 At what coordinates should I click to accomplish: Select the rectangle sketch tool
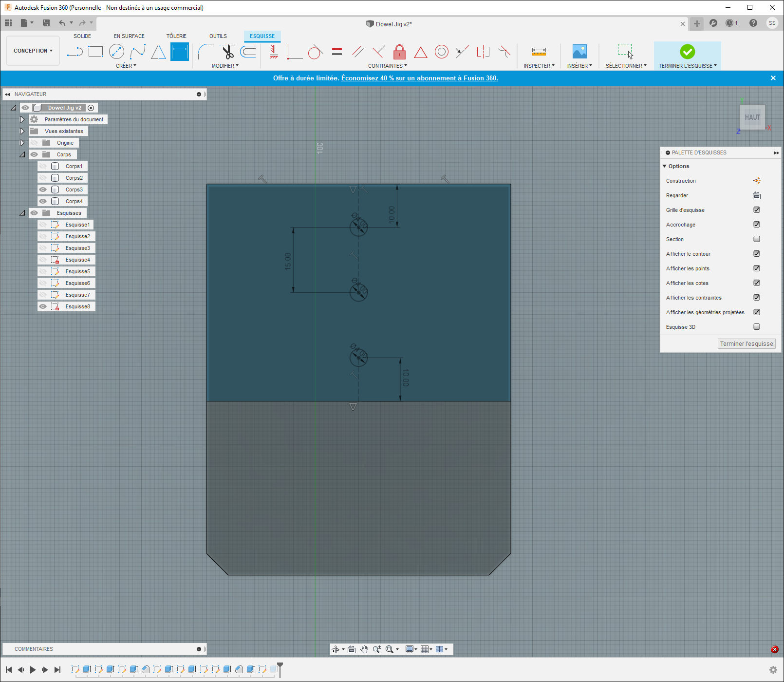pos(95,52)
